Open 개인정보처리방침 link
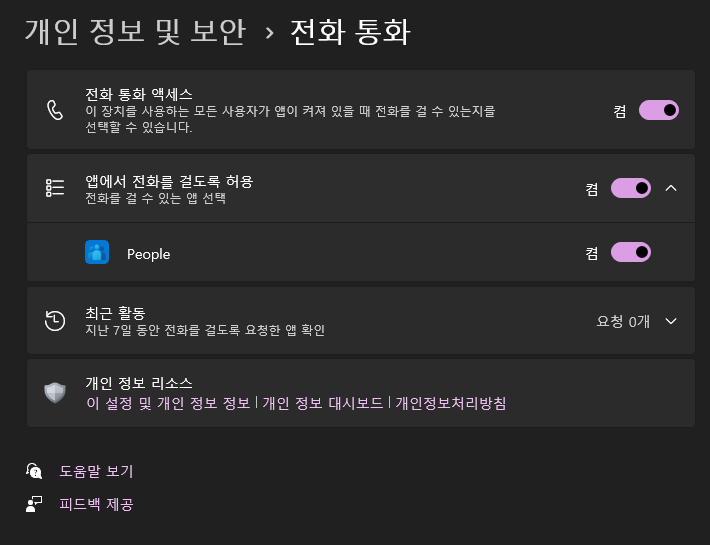The width and height of the screenshot is (710, 545). pos(451,403)
